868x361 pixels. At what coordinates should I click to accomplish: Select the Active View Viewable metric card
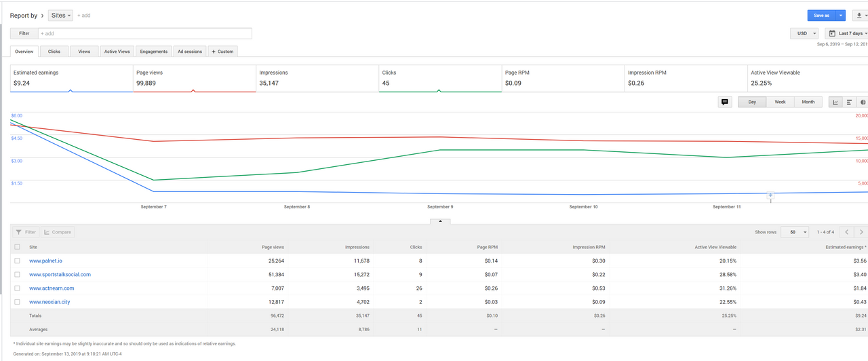click(808, 78)
